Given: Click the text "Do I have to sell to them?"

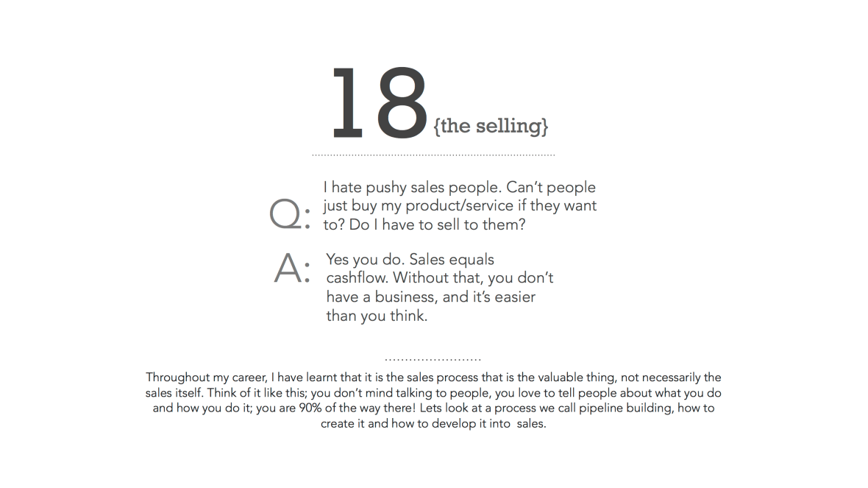Looking at the screenshot, I should [438, 225].
